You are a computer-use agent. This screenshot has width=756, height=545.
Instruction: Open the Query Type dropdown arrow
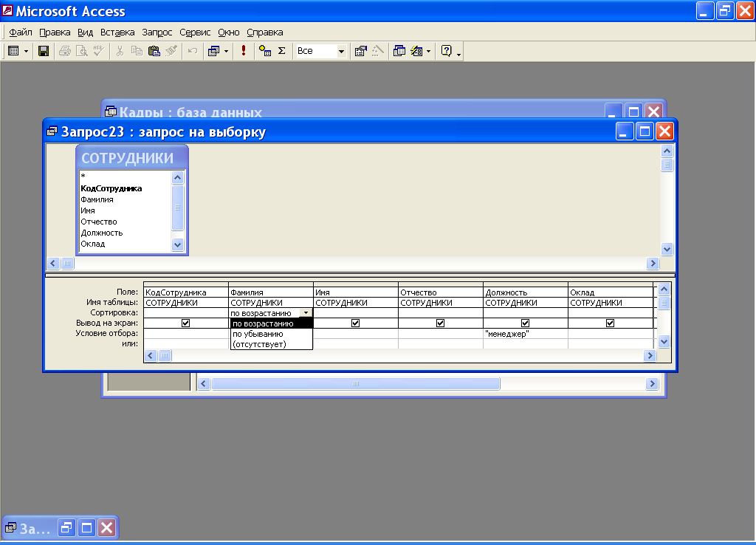point(226,51)
